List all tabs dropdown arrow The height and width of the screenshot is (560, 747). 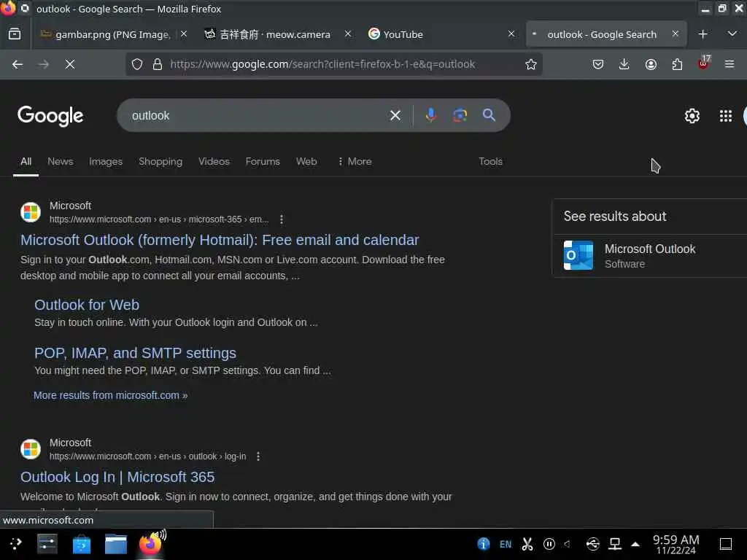pos(732,34)
